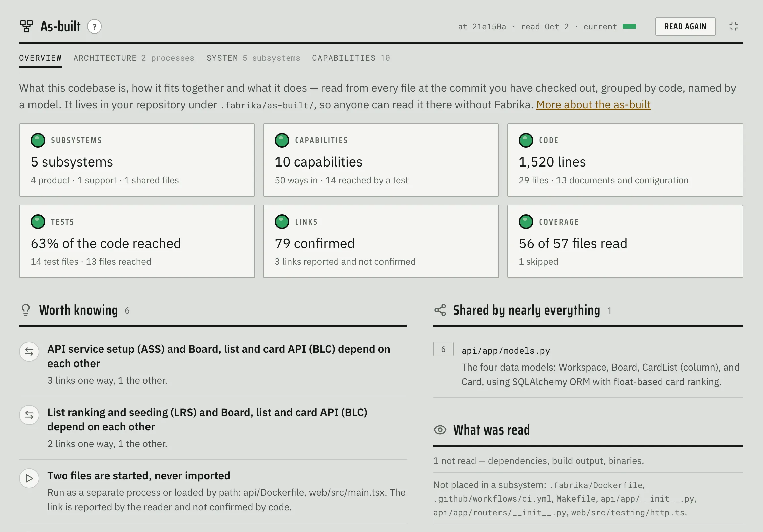The height and width of the screenshot is (532, 763).
Task: Open the 1,520 lines code card
Action: coord(625,160)
